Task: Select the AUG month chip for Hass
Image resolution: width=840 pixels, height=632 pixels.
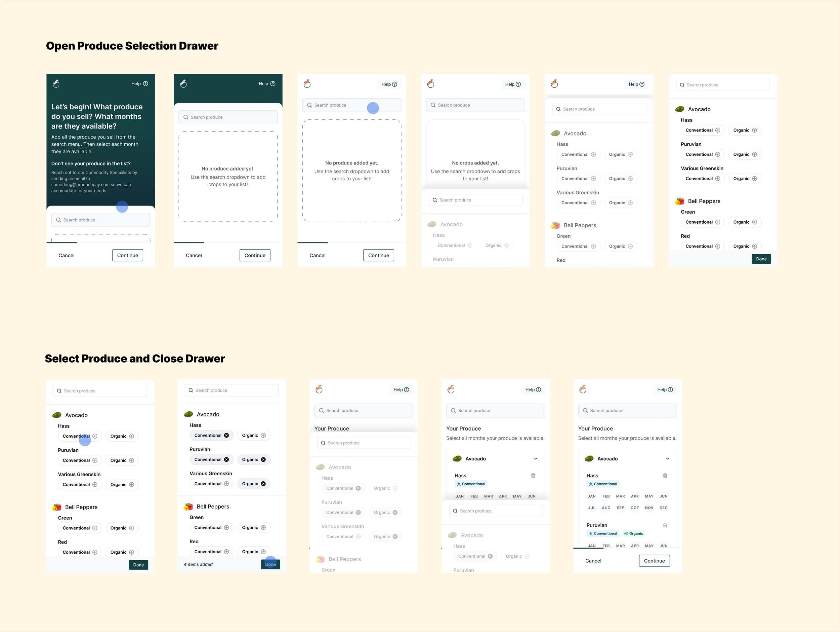Action: tap(606, 508)
